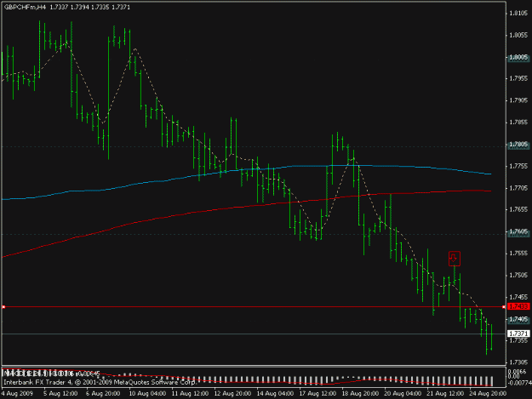Click the 5 Aug 12:00 time label
Viewport: 532px width, 399px height.
click(x=60, y=393)
